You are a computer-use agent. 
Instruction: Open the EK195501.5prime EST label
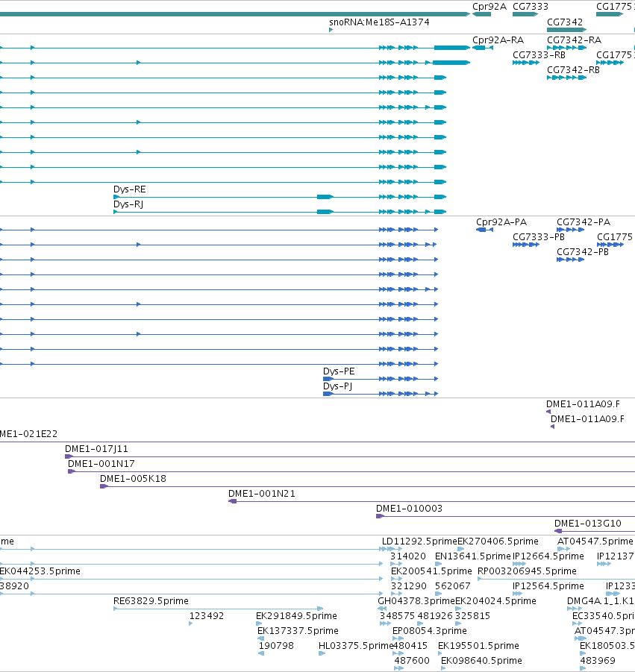(x=478, y=646)
